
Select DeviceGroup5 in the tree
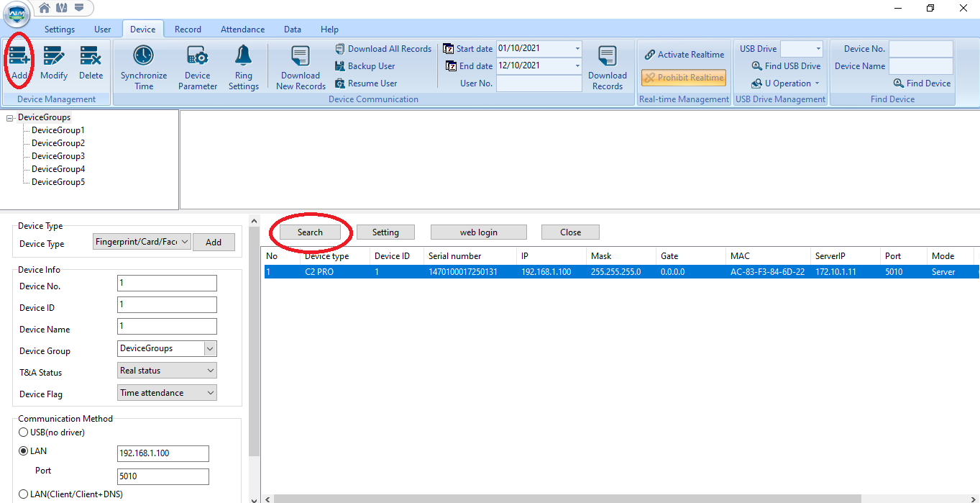(x=58, y=182)
